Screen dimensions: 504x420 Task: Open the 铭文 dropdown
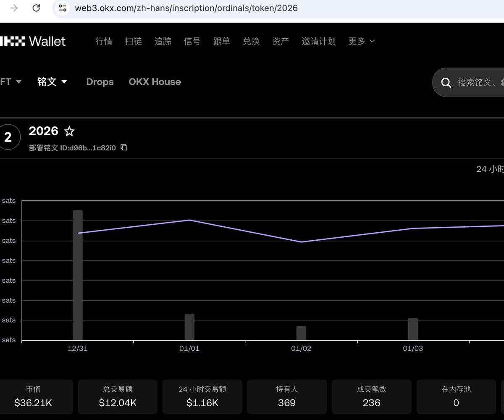coord(52,82)
